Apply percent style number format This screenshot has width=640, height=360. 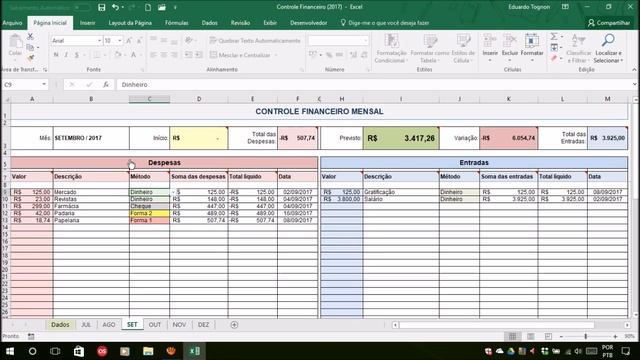[329, 55]
